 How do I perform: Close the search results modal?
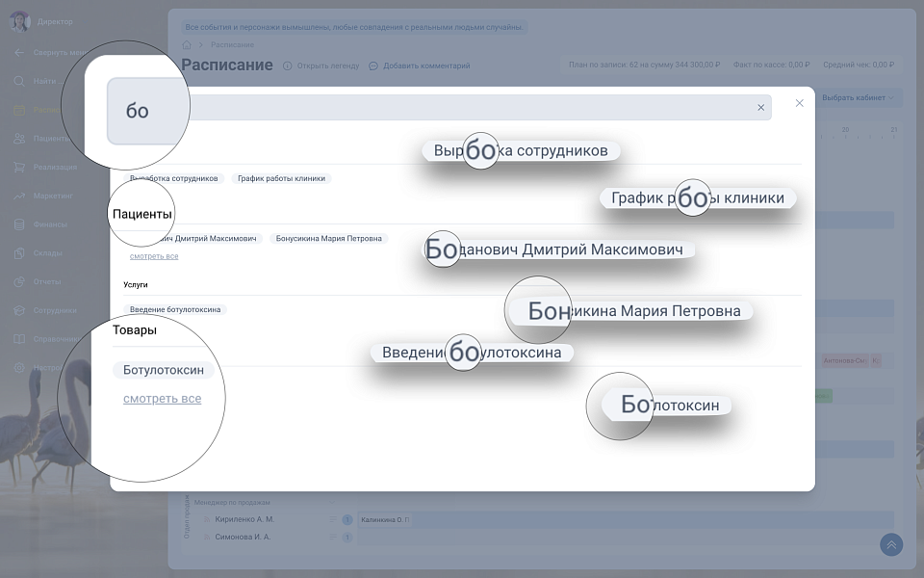coord(799,103)
